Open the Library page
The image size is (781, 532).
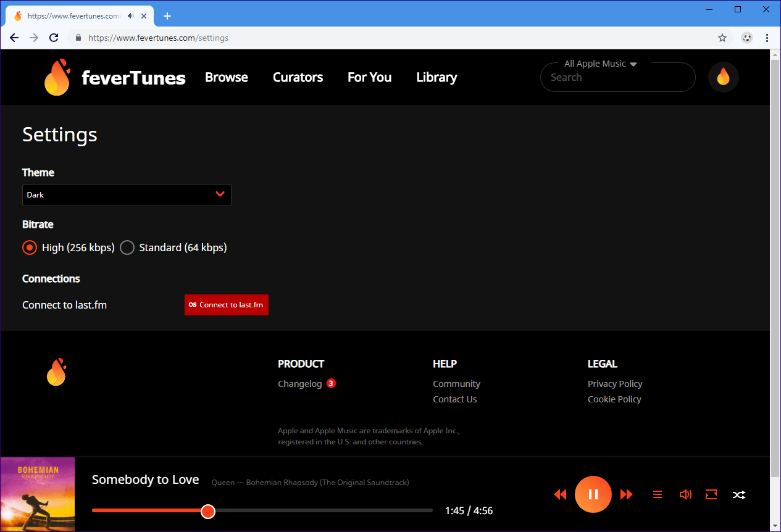tap(436, 77)
